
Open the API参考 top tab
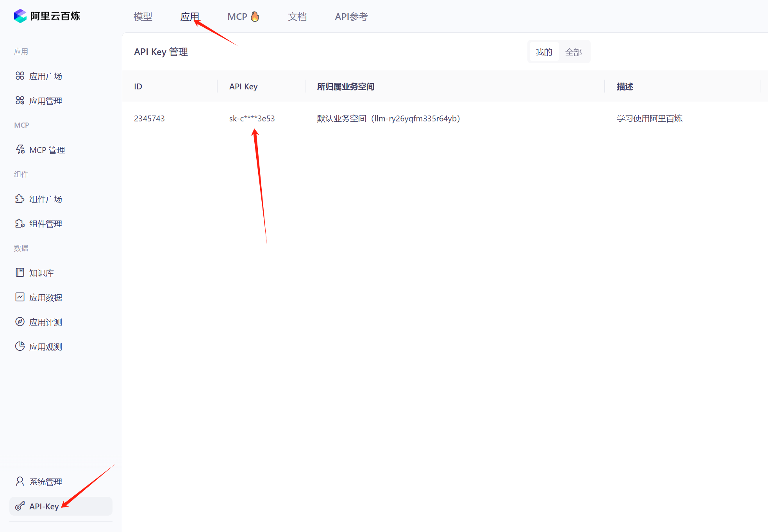[x=351, y=16]
